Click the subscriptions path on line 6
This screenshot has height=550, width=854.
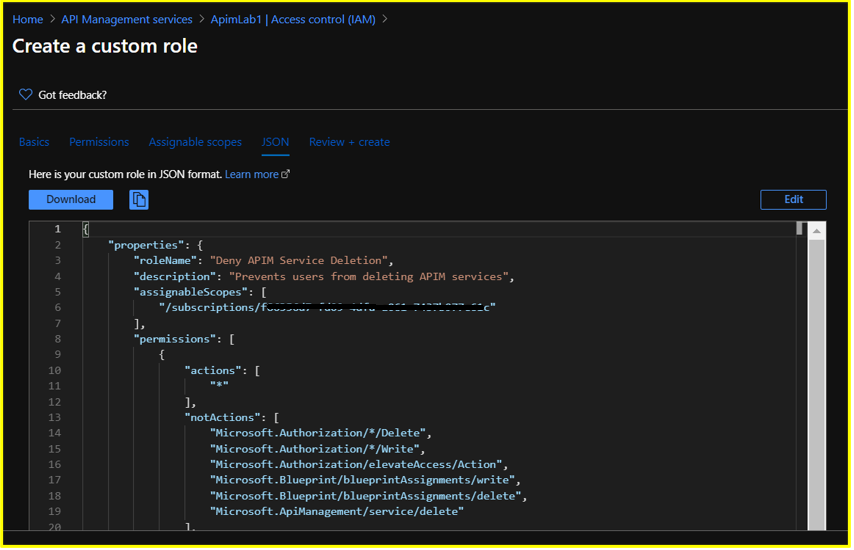tap(327, 308)
